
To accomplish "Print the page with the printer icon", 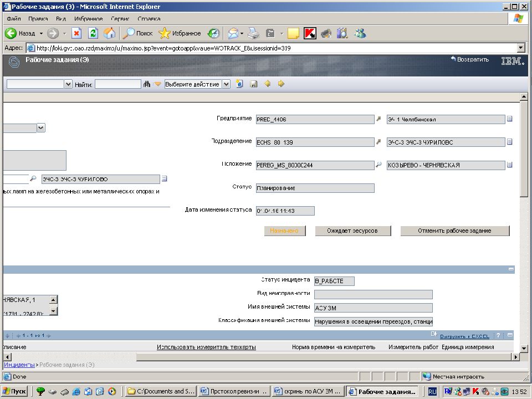I will 253,33.
